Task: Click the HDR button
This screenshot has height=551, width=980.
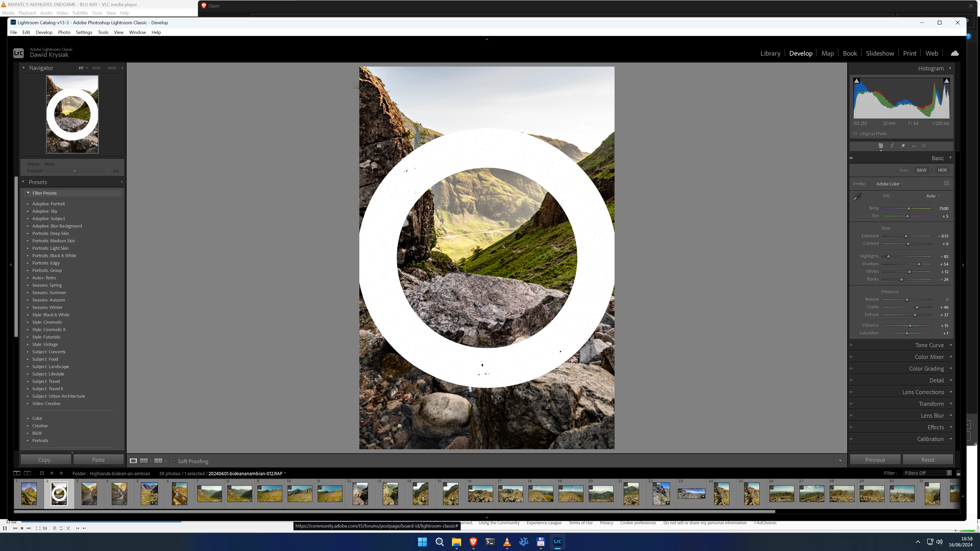Action: click(942, 170)
